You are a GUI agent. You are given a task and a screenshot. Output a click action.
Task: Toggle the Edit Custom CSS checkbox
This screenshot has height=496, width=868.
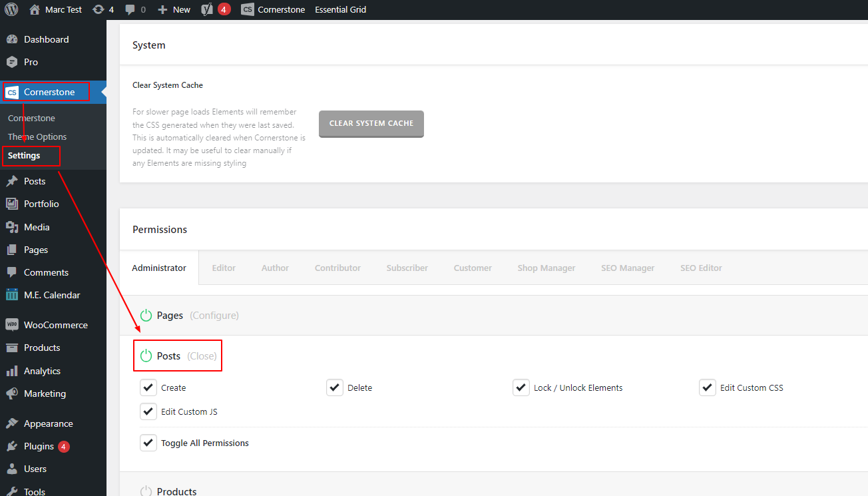click(x=707, y=387)
